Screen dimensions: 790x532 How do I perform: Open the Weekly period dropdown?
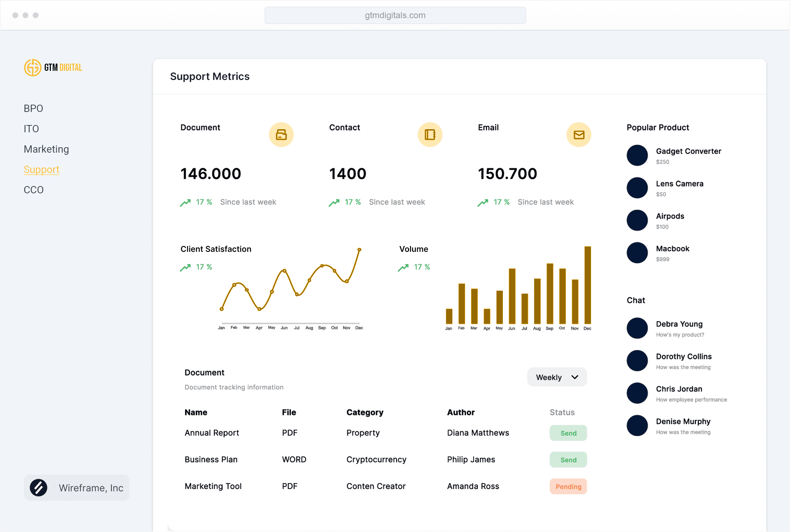point(556,377)
